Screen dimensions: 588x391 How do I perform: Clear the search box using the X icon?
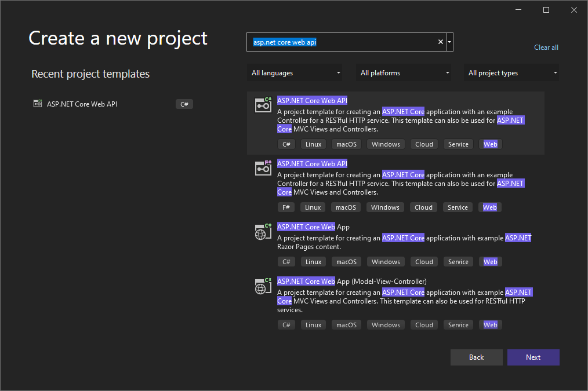pos(440,42)
